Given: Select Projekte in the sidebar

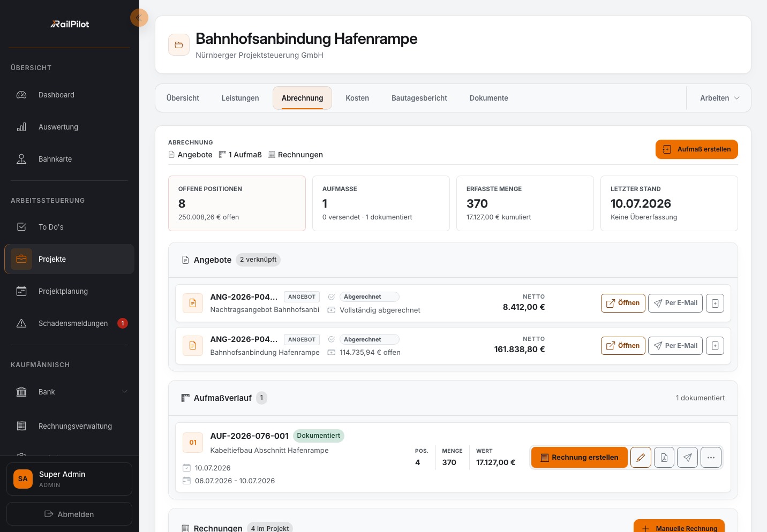Looking at the screenshot, I should click(x=69, y=259).
